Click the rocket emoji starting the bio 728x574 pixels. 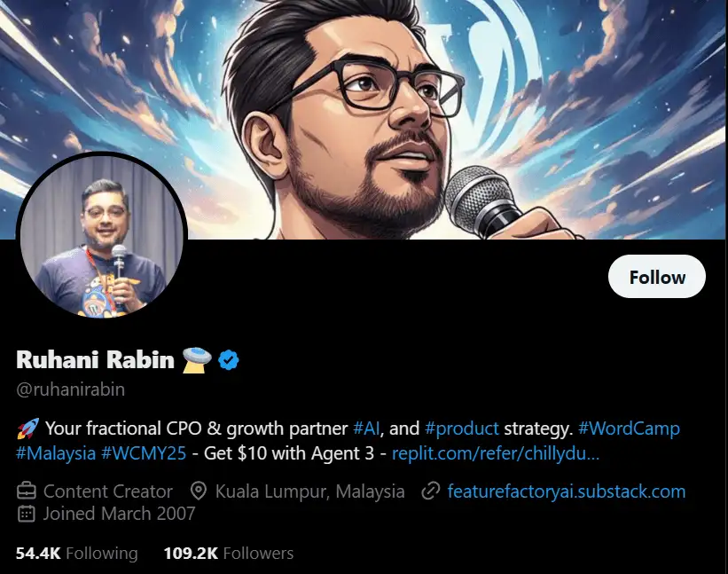click(x=26, y=428)
